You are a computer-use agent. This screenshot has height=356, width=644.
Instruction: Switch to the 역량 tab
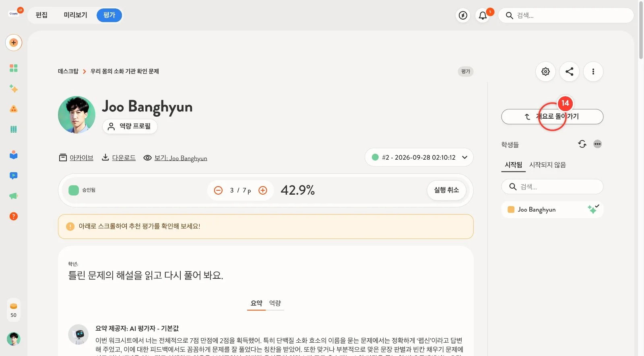coord(275,303)
